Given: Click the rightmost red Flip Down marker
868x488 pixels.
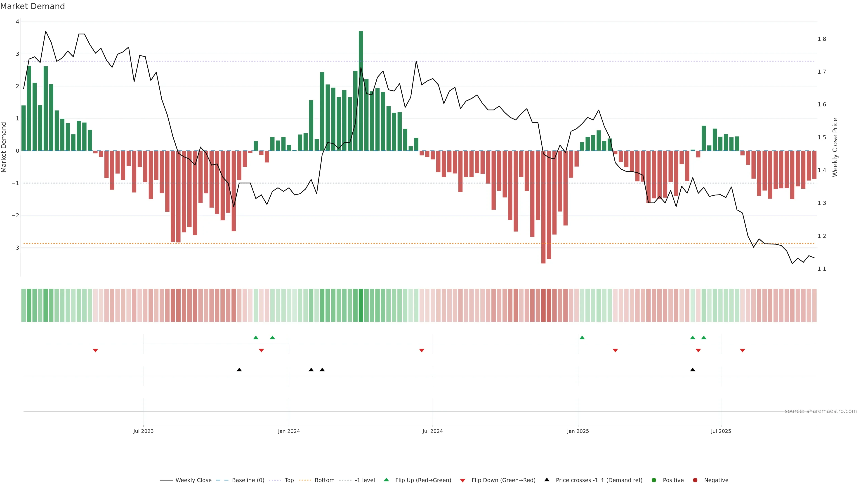Looking at the screenshot, I should [x=742, y=351].
